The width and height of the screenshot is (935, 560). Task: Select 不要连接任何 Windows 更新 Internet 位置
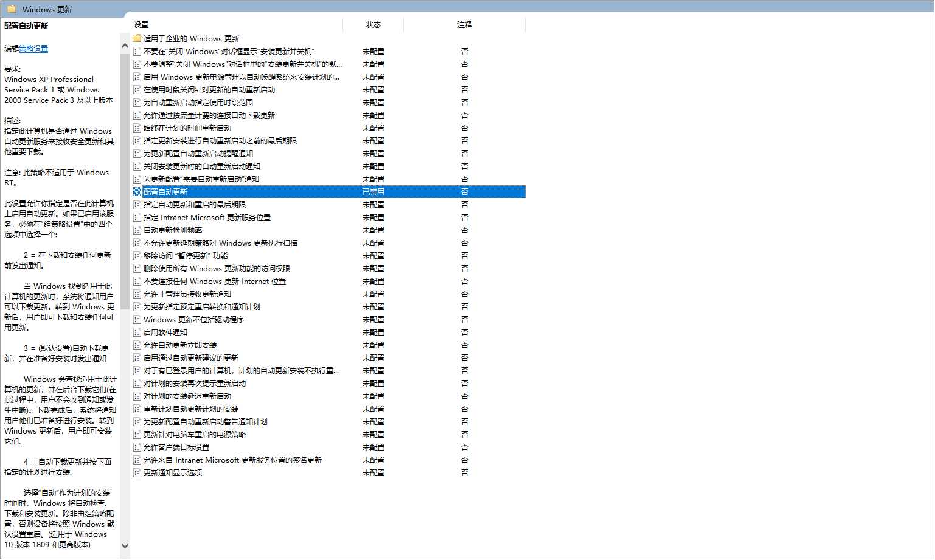[215, 281]
